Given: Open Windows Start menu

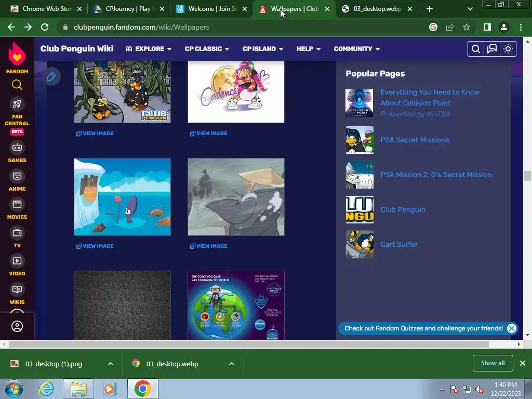Looking at the screenshot, I should pos(14,389).
